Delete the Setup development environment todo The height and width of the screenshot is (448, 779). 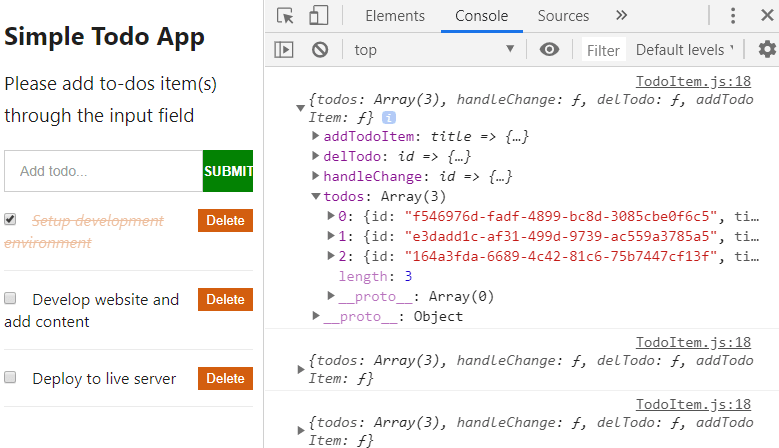(x=225, y=221)
